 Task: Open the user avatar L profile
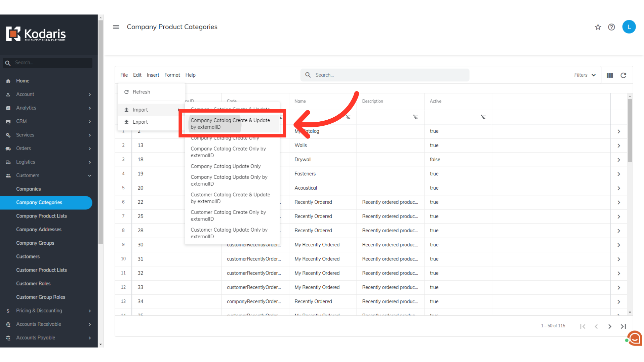click(x=629, y=27)
